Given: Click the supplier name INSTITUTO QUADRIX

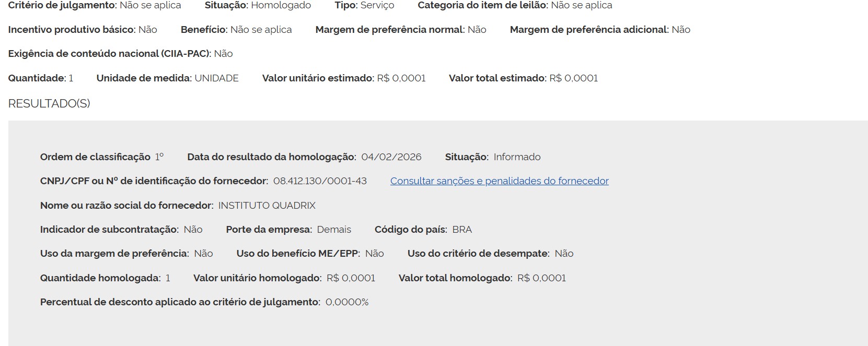Looking at the screenshot, I should [x=267, y=206].
